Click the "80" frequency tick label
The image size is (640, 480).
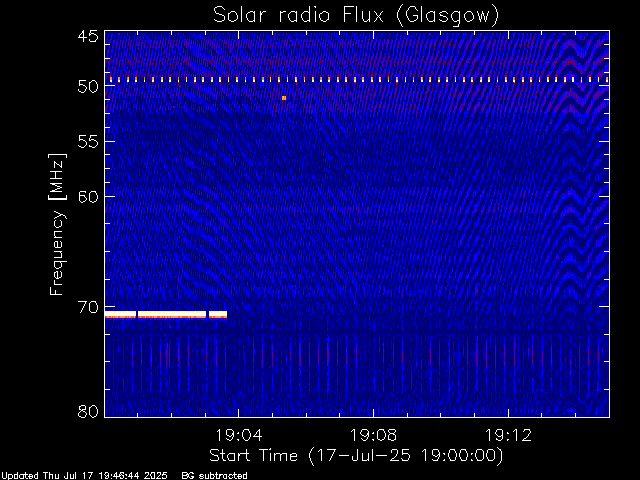(x=88, y=411)
